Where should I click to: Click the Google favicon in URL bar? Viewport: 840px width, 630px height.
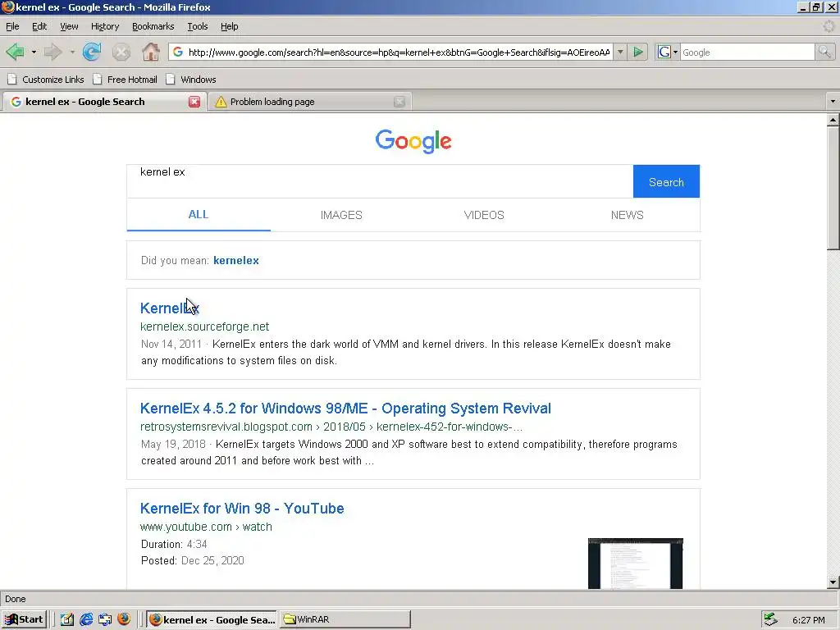(x=178, y=52)
